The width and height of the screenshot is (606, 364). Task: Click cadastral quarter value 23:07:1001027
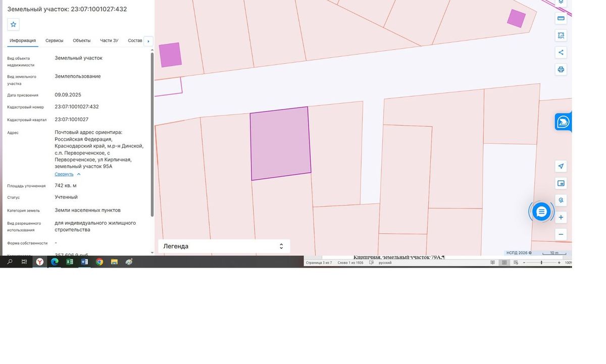(x=72, y=120)
